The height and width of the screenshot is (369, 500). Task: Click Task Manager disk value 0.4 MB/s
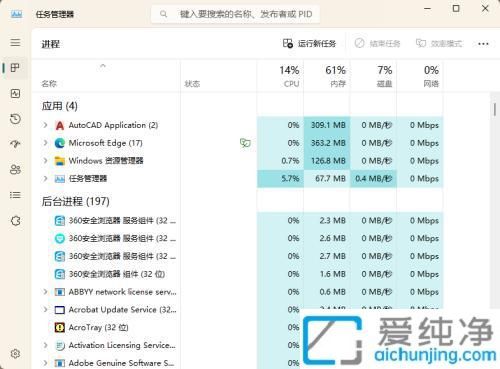click(374, 179)
